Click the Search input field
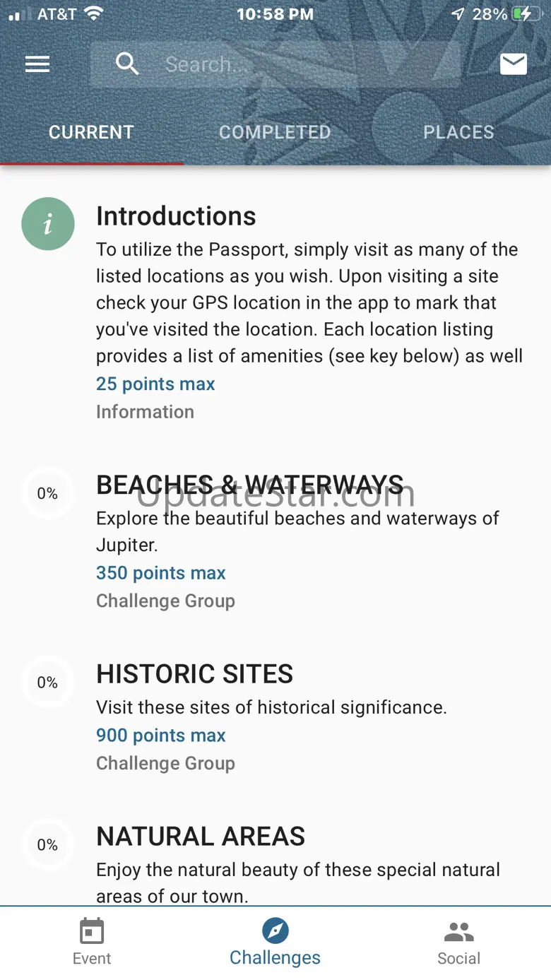The width and height of the screenshot is (551, 980). pyautogui.click(x=304, y=64)
